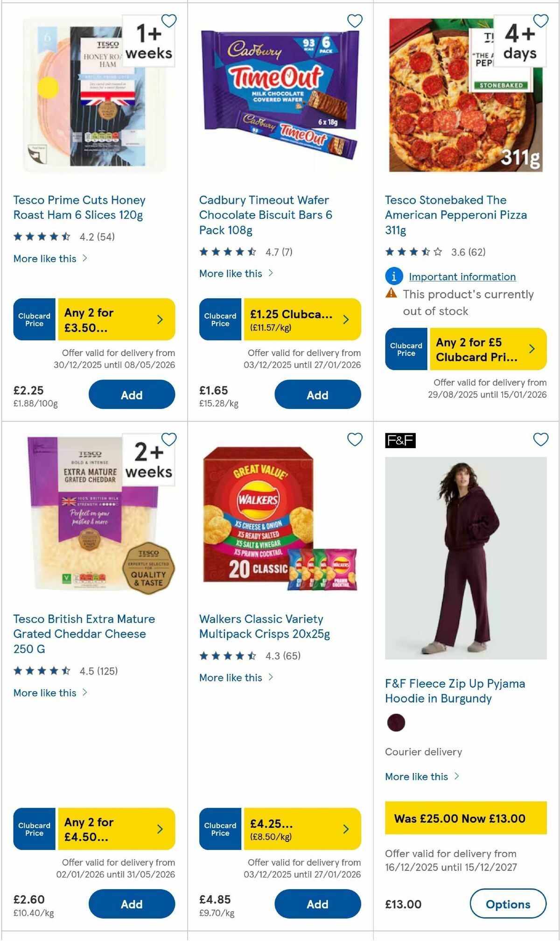Open the Clubcard Price badge on the pizza
This screenshot has width=560, height=941.
pos(406,349)
